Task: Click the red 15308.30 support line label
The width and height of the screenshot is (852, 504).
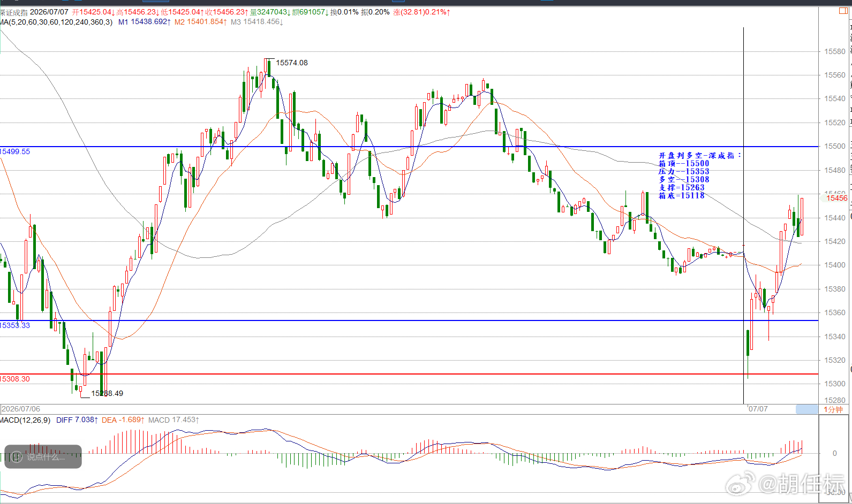Action: (15, 379)
